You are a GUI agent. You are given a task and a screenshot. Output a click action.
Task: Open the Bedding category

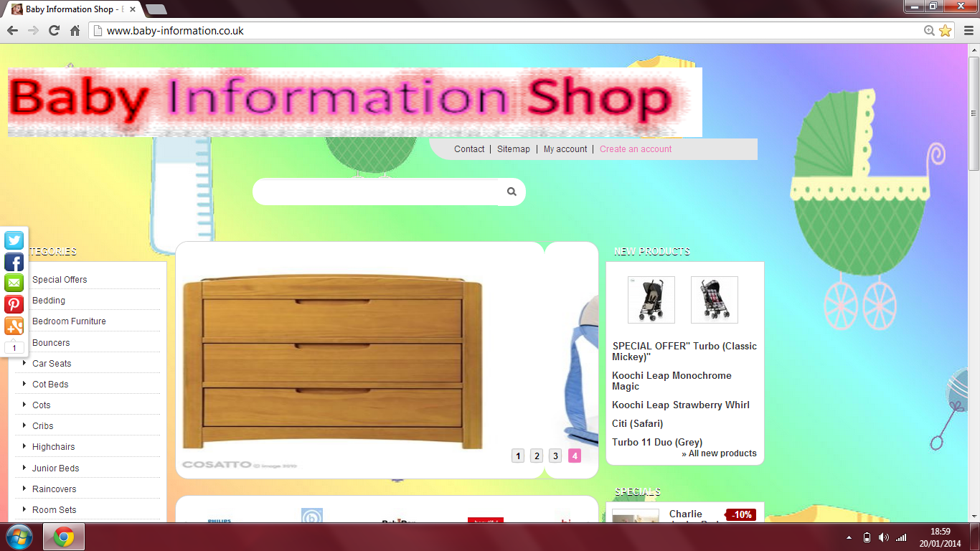(x=49, y=301)
